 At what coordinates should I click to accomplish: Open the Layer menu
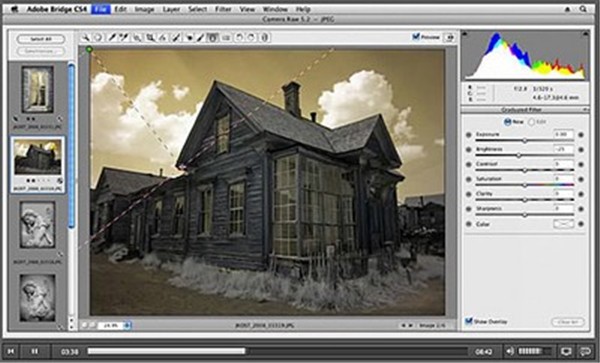(171, 9)
